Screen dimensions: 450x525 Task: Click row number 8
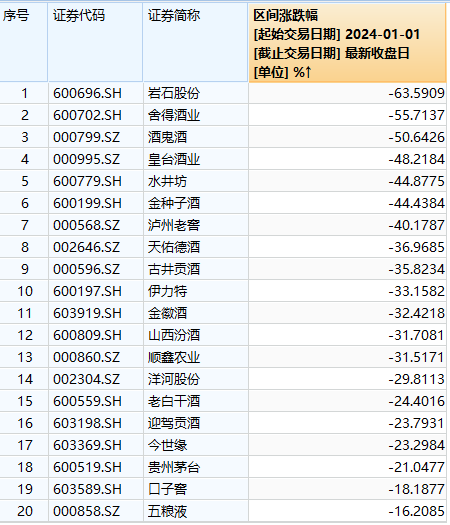[24, 247]
